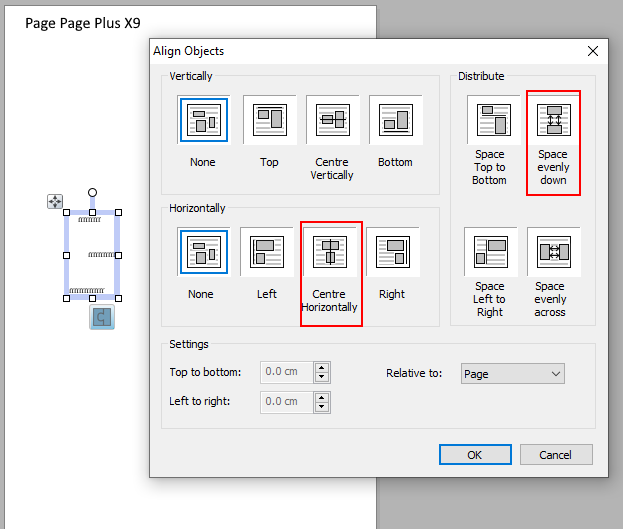Decrease Top to bottom spacing value
Viewport: 623px width, 529px height.
click(x=322, y=377)
